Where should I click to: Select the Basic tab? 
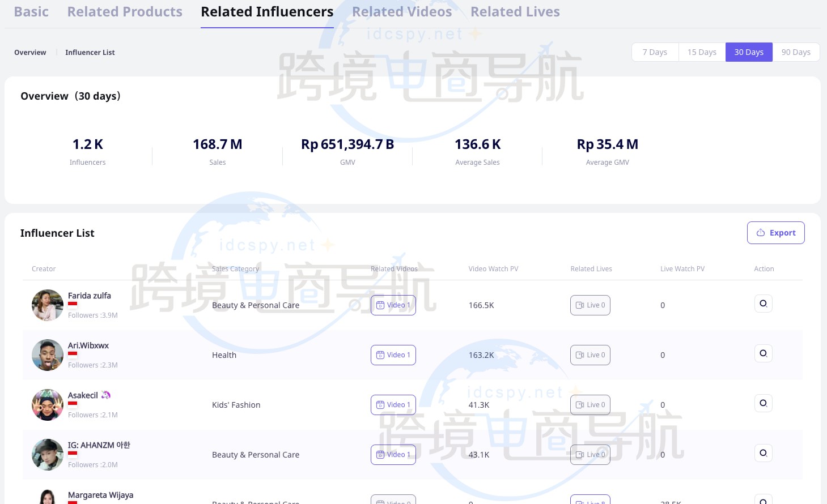click(x=31, y=11)
